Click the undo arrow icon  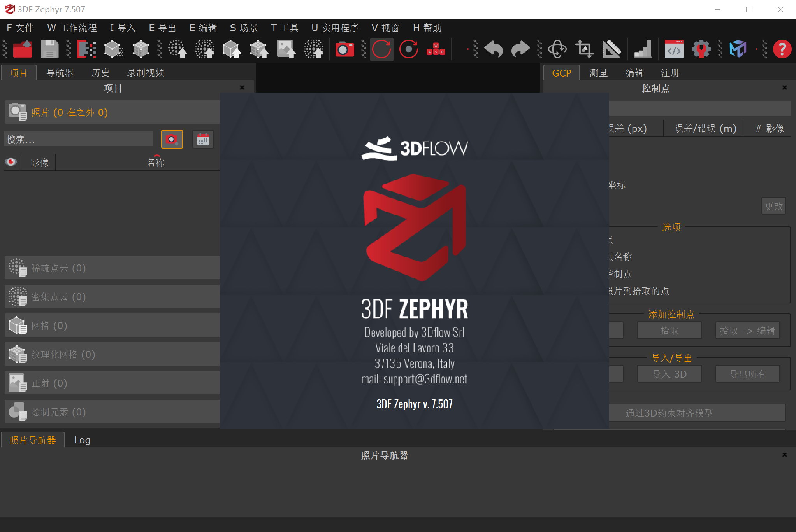(494, 49)
